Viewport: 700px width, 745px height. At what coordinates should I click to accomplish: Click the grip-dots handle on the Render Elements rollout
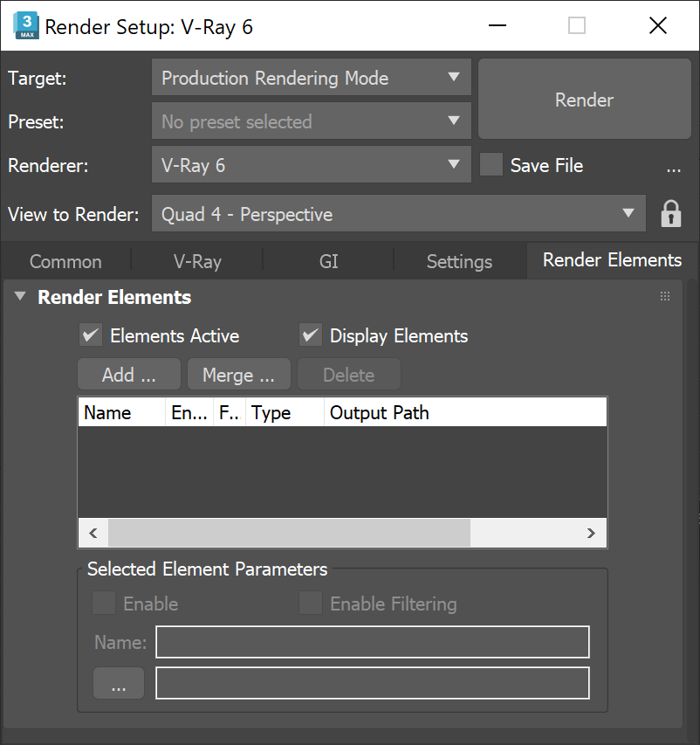664,296
